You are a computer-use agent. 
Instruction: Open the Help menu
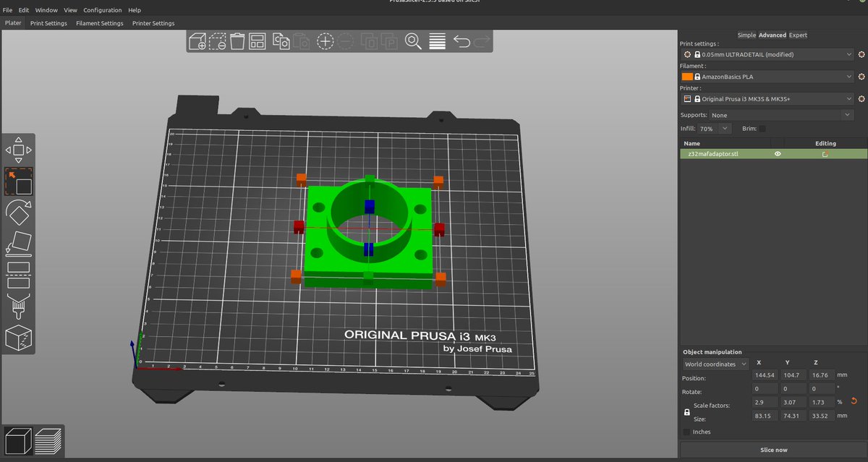135,10
